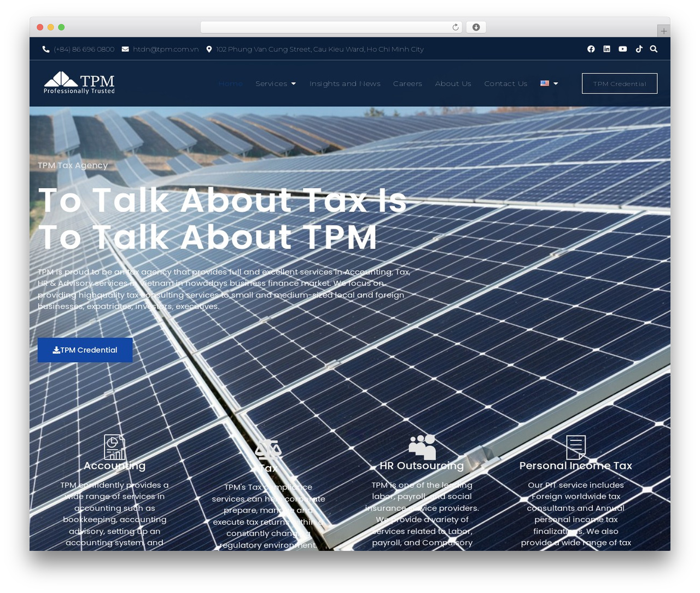
Task: Click the browser download icon
Action: [476, 27]
